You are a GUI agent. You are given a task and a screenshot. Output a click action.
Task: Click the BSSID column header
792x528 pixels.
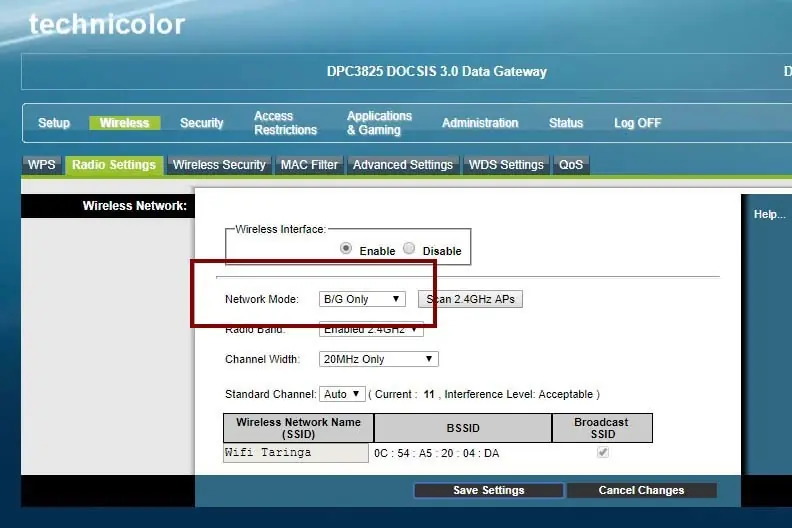coord(463,428)
